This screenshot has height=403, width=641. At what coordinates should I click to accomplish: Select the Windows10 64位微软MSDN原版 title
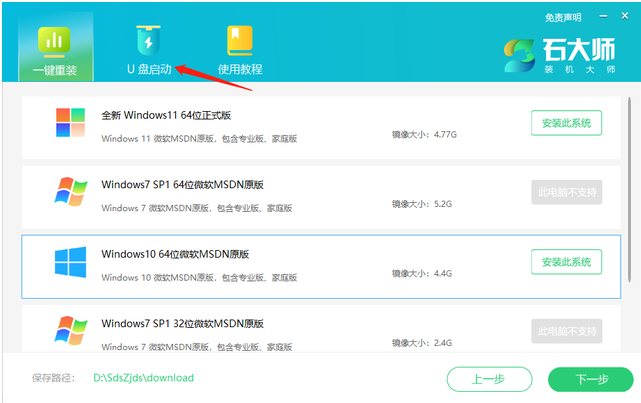pos(175,254)
